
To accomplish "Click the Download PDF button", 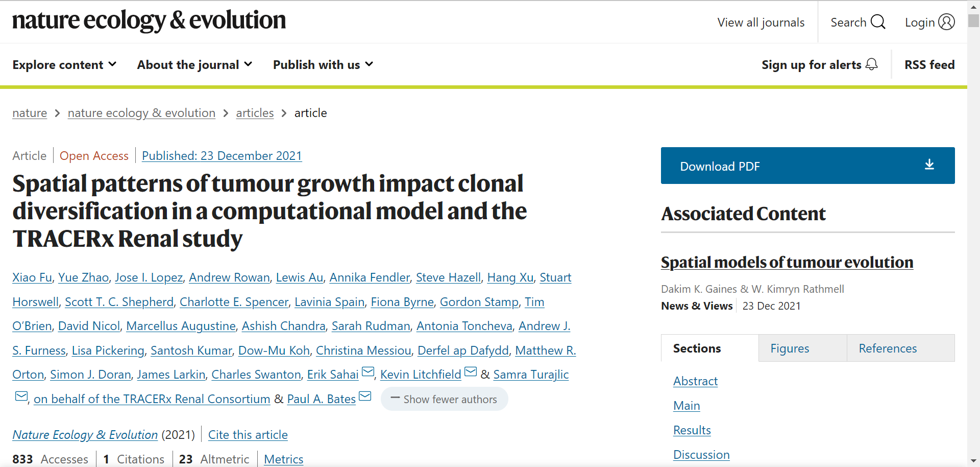I will point(807,166).
